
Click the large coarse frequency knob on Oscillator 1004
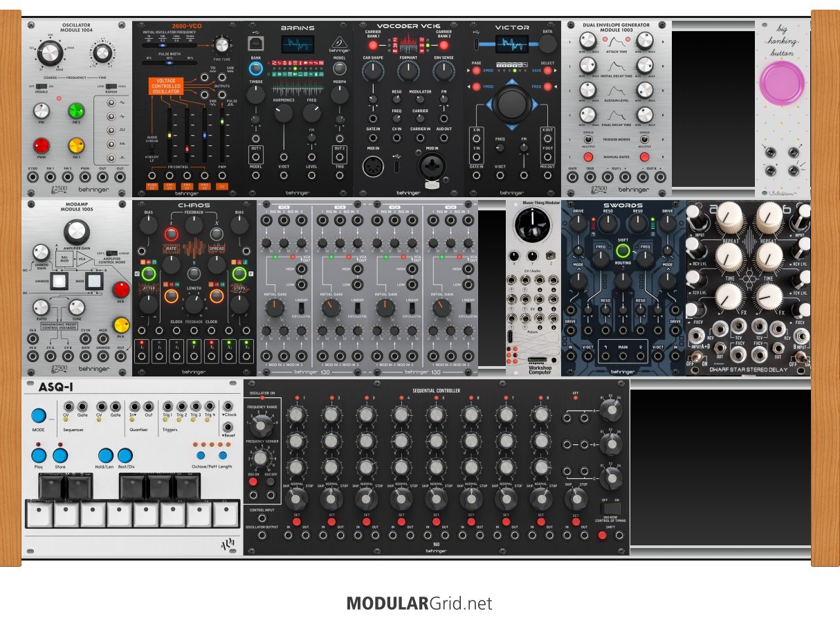[50, 53]
